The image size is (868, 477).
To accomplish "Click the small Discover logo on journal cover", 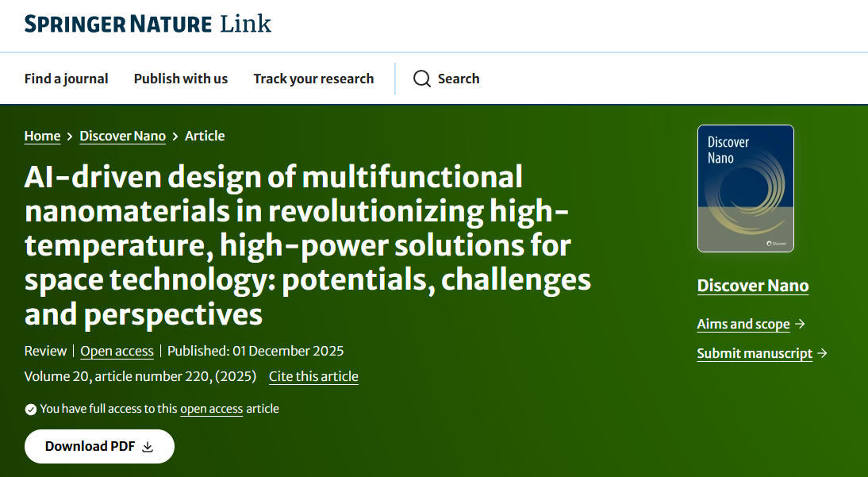I will 776,244.
